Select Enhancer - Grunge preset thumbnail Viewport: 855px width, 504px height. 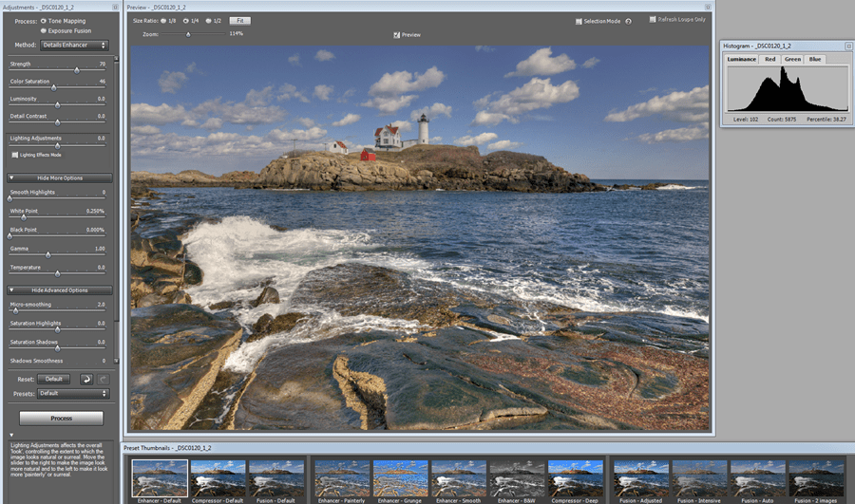point(400,478)
